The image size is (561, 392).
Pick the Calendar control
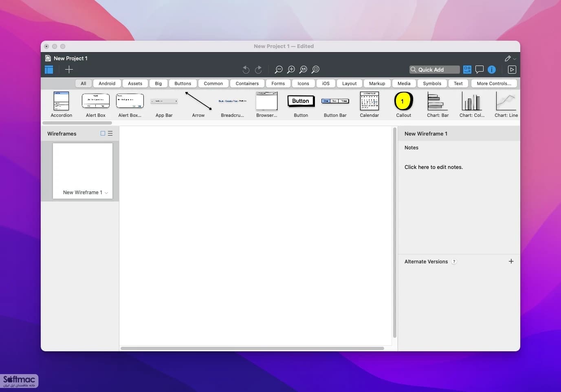click(x=370, y=105)
